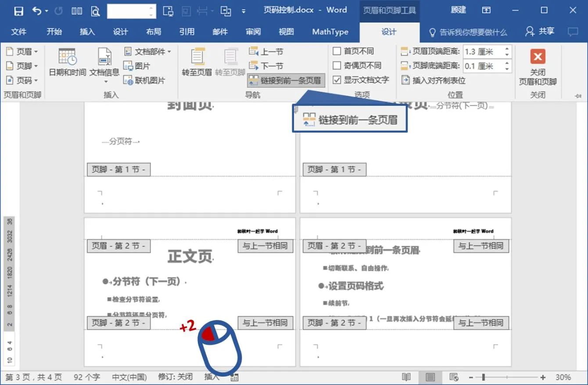
Task: Open the 邮件 tab
Action: click(x=220, y=32)
